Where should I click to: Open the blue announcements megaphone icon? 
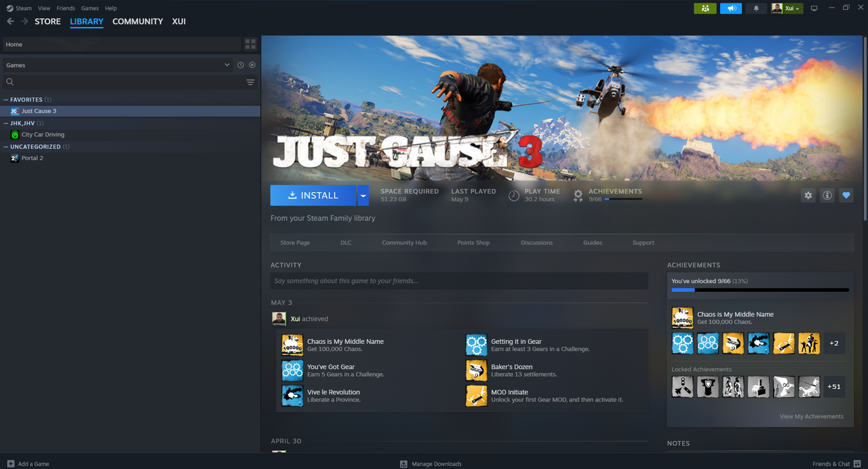point(731,8)
